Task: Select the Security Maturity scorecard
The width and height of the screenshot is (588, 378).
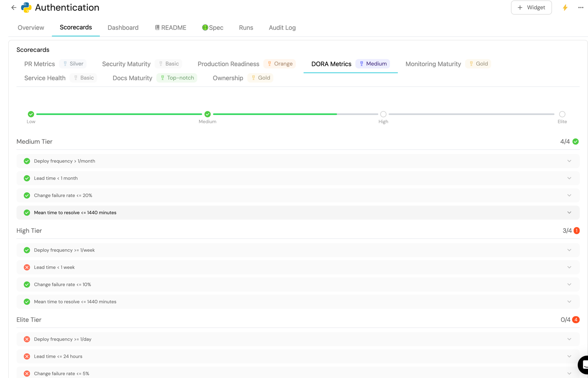Action: (126, 64)
